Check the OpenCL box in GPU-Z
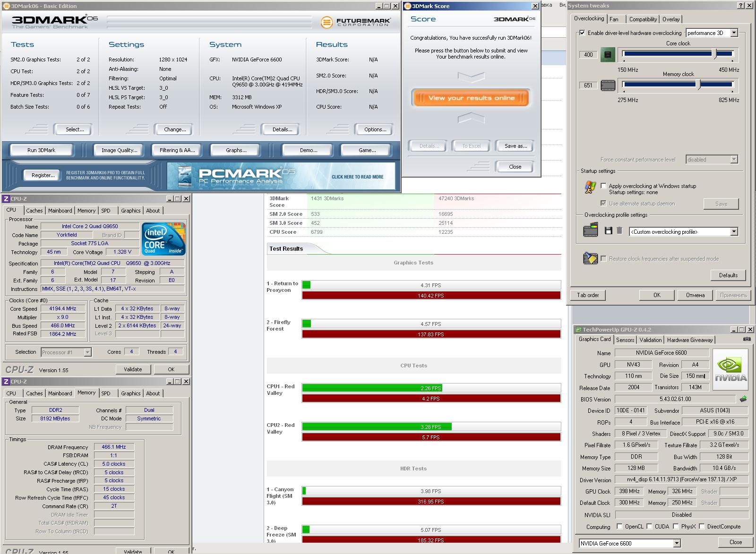The height and width of the screenshot is (554, 756). pos(620,527)
